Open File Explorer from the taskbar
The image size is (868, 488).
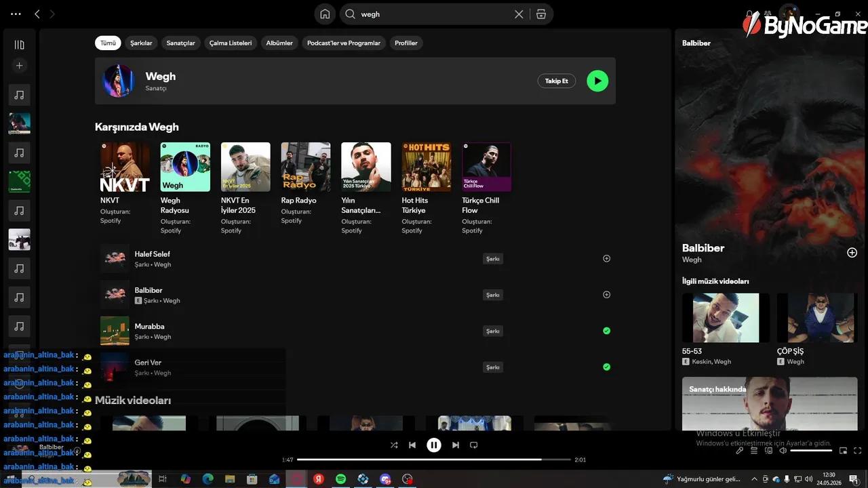click(230, 479)
